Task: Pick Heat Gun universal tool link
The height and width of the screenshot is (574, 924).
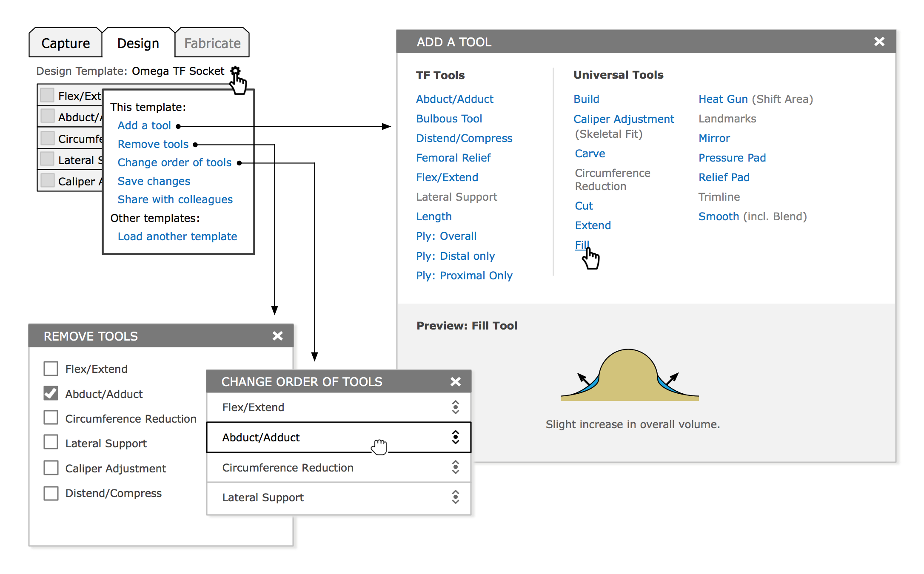Action: (723, 99)
